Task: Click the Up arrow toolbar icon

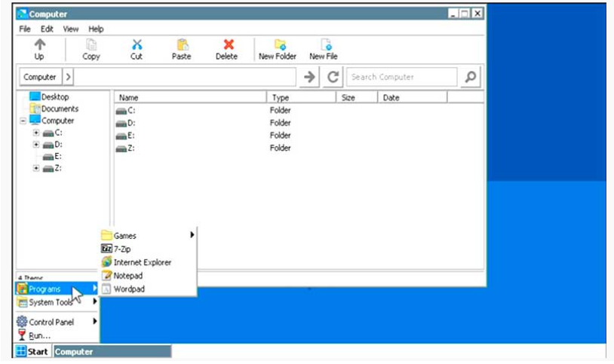Action: click(x=39, y=45)
